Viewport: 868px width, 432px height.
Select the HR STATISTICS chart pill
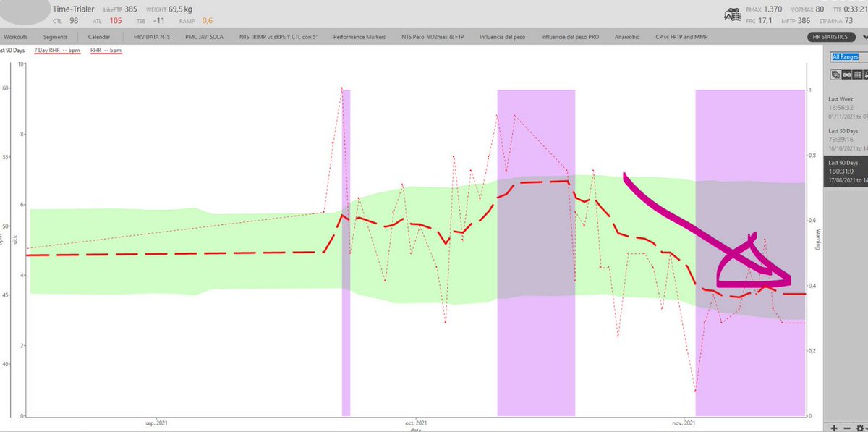(833, 36)
